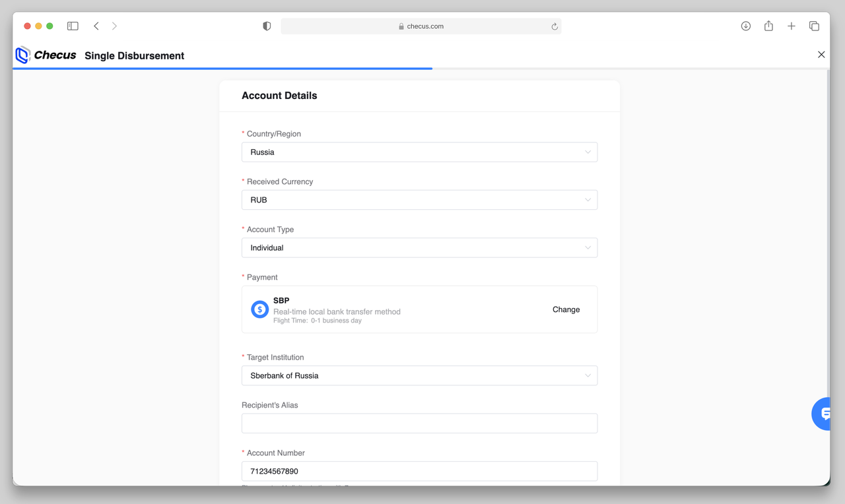845x504 pixels.
Task: Open the Target Institution Sberbank dropdown
Action: [419, 376]
